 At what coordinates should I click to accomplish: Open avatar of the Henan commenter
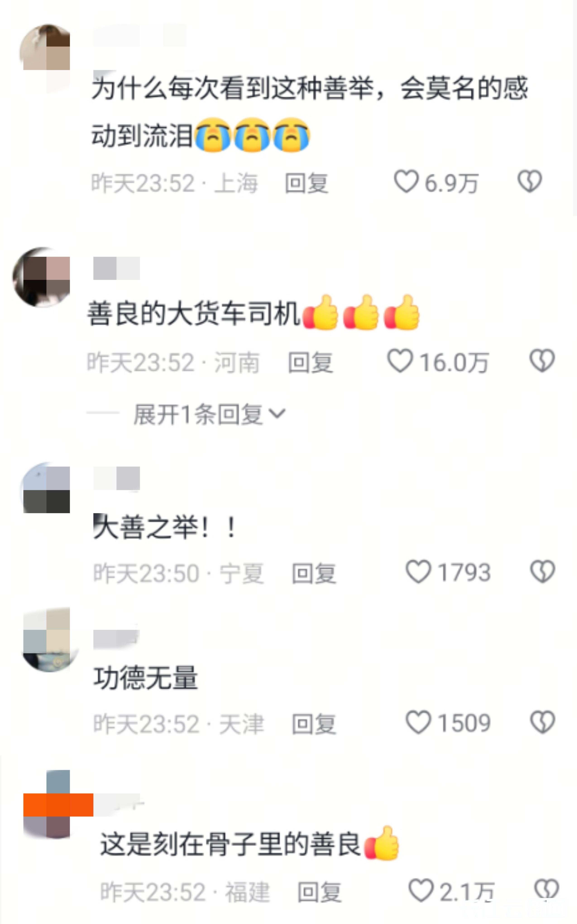(x=42, y=277)
